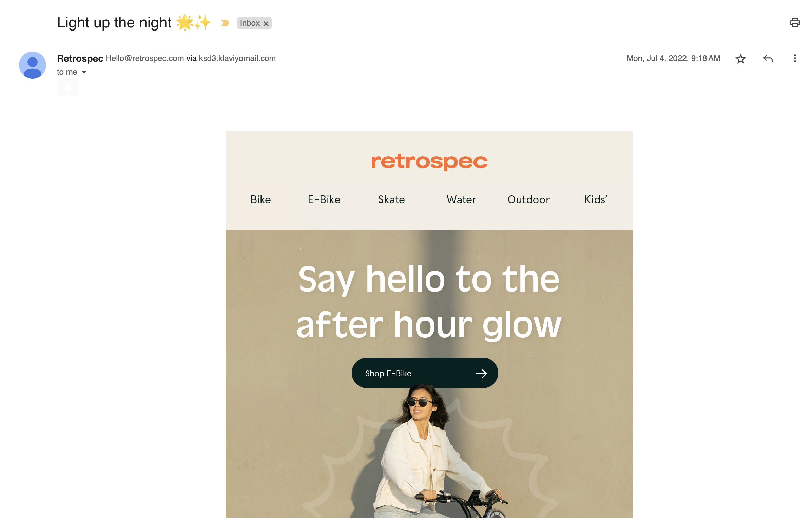
Task: Choose the Kids' category link
Action: pos(596,200)
